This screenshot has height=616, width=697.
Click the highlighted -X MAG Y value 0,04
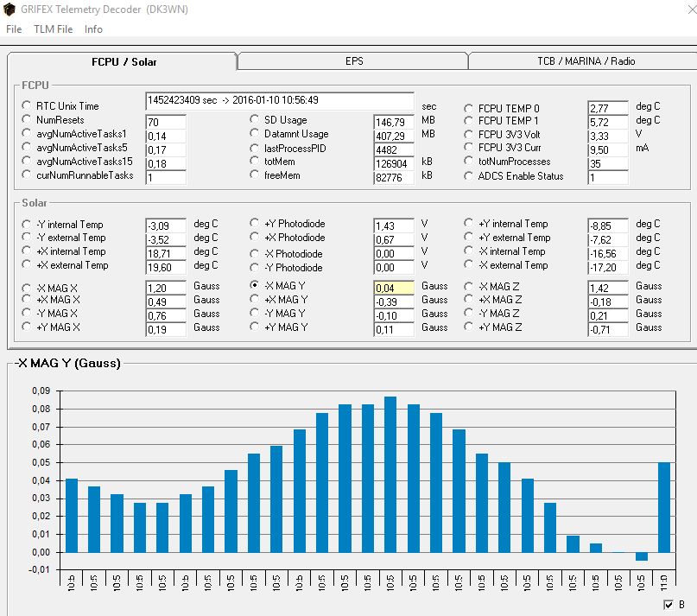point(394,288)
